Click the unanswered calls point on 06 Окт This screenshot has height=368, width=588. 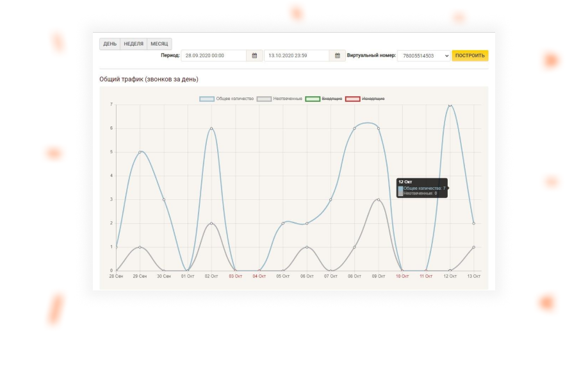[307, 247]
